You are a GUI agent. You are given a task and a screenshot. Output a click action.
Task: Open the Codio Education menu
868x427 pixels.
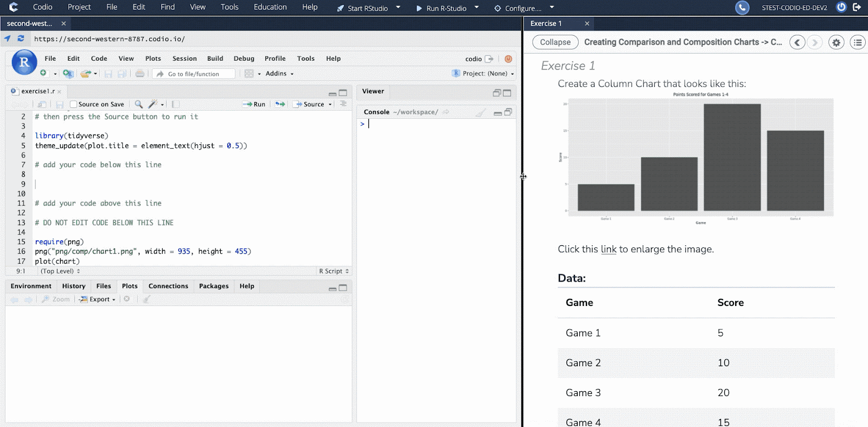click(270, 7)
